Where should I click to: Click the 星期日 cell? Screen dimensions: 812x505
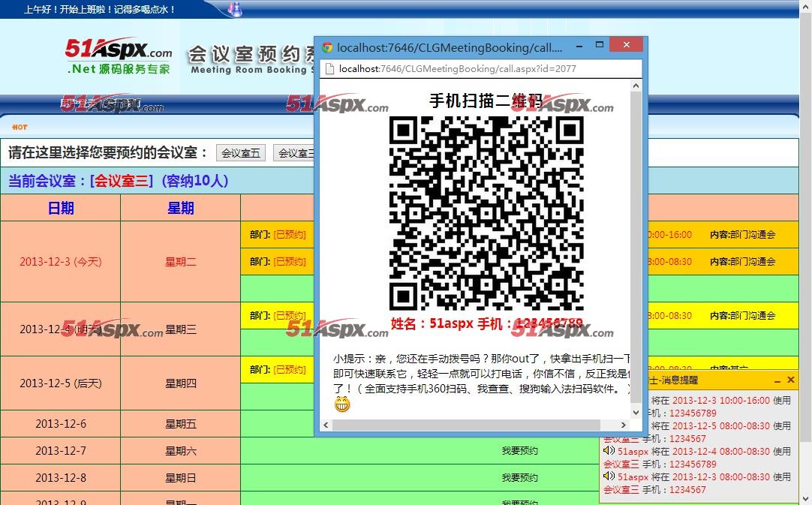pos(180,477)
